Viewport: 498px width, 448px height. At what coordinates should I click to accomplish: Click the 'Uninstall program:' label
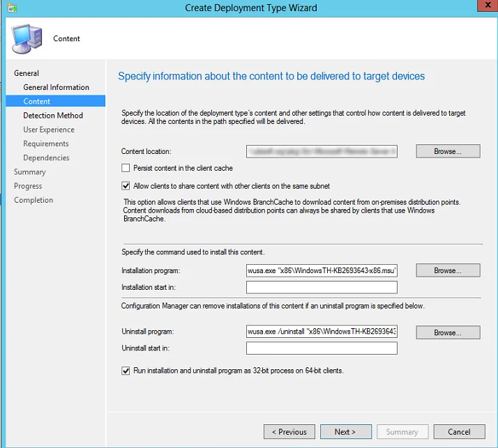pos(147,332)
